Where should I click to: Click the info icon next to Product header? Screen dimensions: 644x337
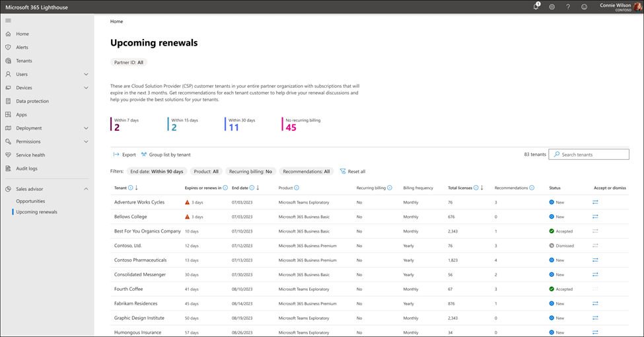click(297, 188)
